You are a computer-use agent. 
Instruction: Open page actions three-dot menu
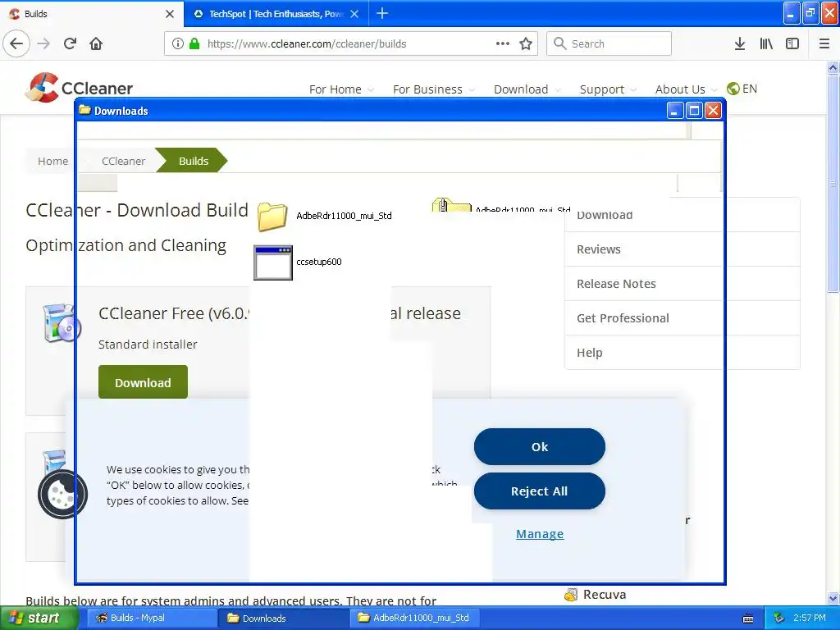click(x=503, y=43)
